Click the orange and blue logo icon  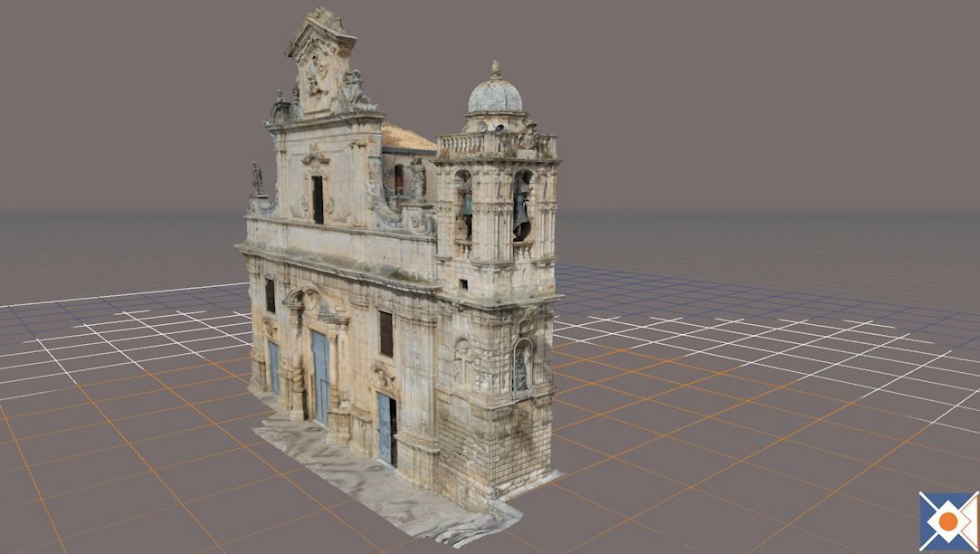point(948,521)
